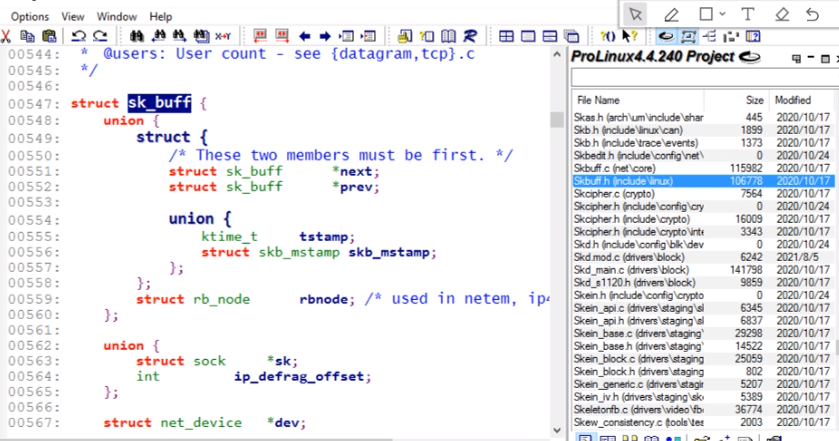Click the Search Forward binoculars icon
This screenshot has width=839, height=441.
(x=179, y=36)
